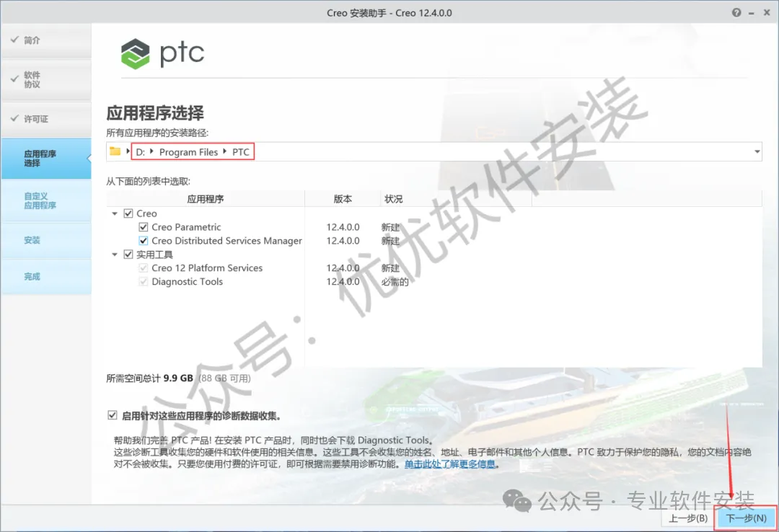
Task: Expand the arrow after D: in path
Action: coord(151,151)
